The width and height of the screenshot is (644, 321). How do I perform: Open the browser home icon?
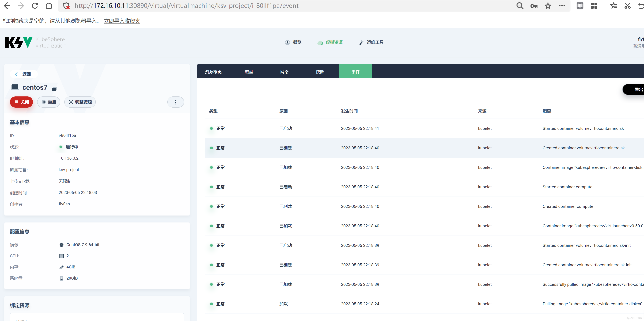click(x=49, y=6)
